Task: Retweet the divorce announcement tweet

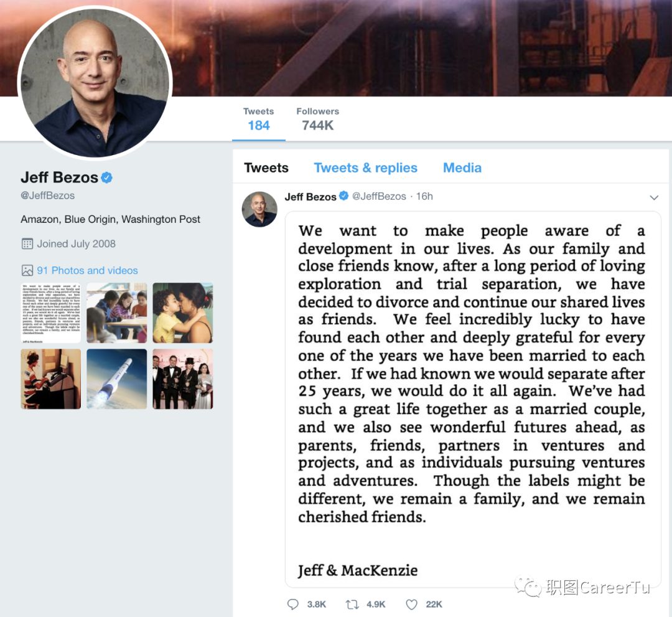Action: click(x=352, y=604)
